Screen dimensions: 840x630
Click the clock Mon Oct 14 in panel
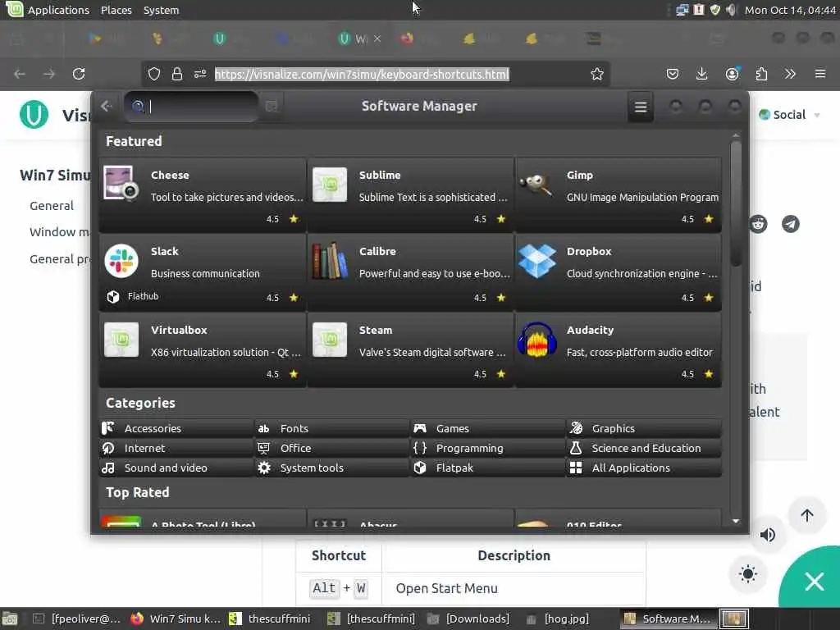[790, 10]
